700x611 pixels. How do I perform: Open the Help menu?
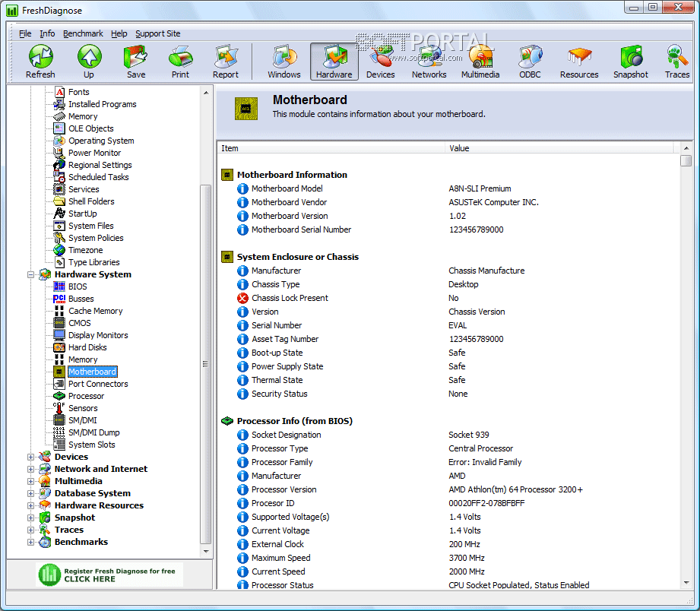pyautogui.click(x=119, y=33)
